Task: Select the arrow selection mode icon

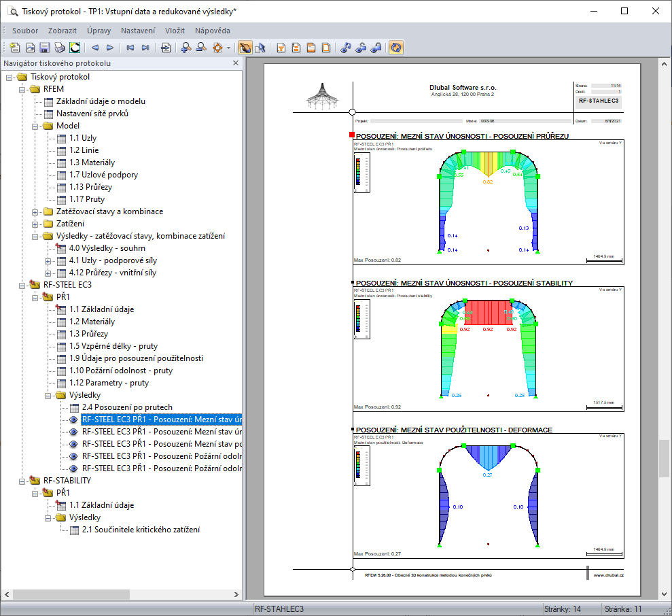Action: pyautogui.click(x=260, y=48)
